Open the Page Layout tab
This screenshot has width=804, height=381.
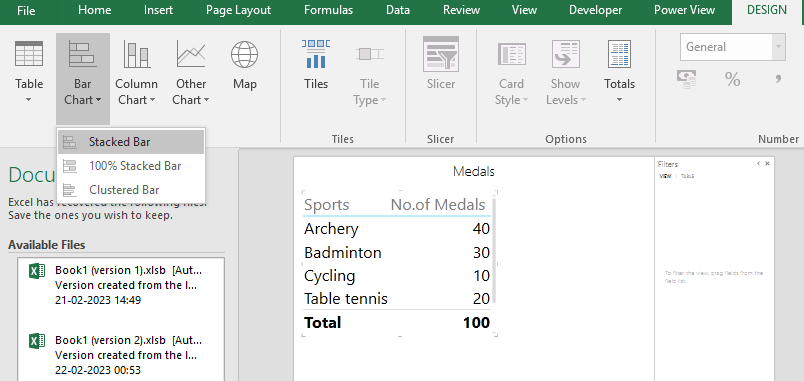pos(238,10)
